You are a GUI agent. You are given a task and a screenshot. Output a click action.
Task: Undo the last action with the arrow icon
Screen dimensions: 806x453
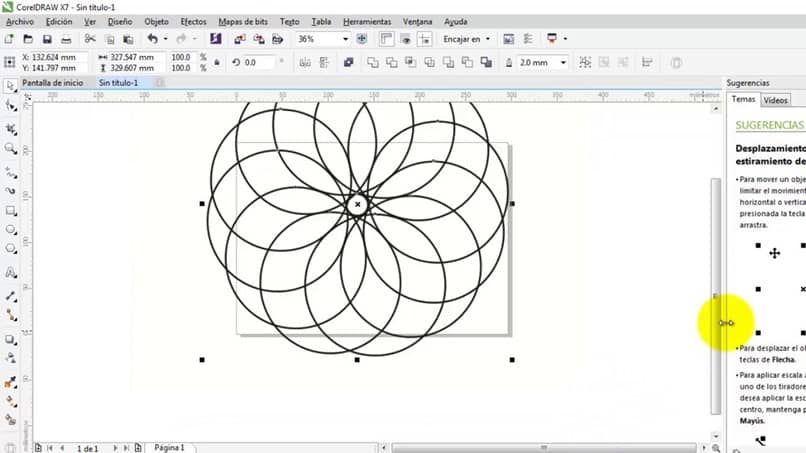152,39
